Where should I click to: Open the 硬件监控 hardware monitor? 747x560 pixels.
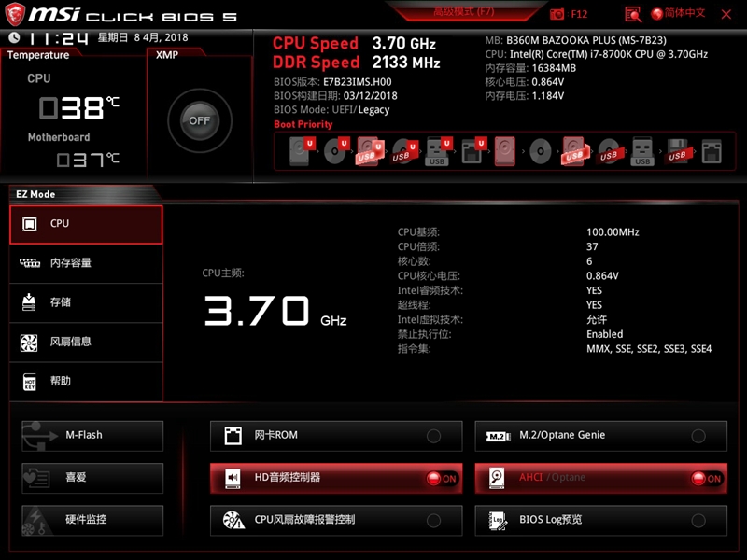click(92, 521)
